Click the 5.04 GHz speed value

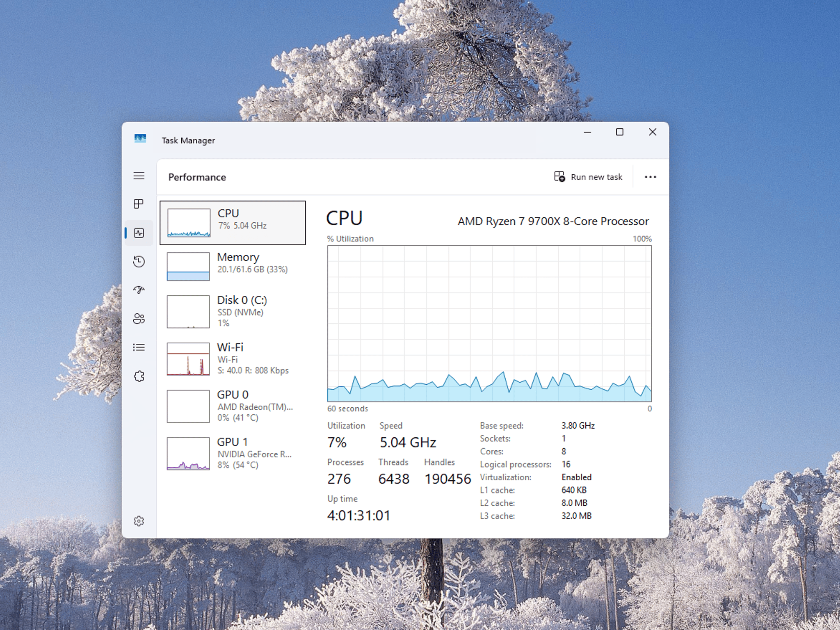tap(408, 443)
